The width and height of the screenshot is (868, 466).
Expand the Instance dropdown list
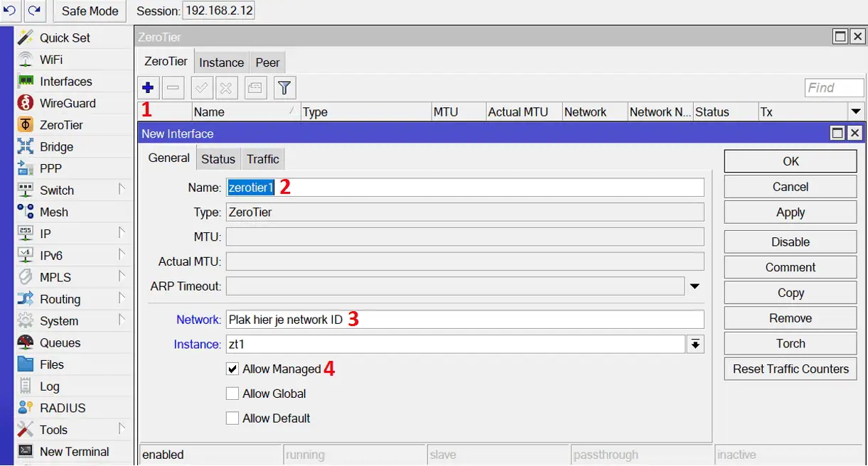[x=695, y=345]
